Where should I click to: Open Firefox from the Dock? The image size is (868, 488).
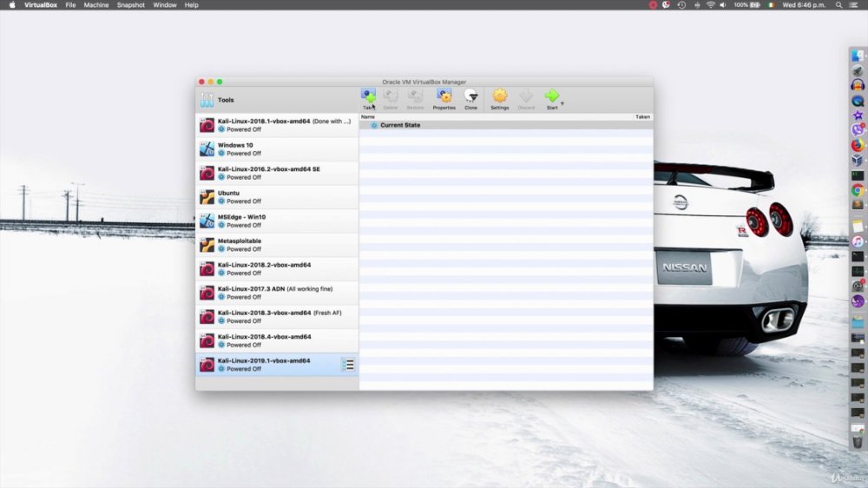point(858,145)
